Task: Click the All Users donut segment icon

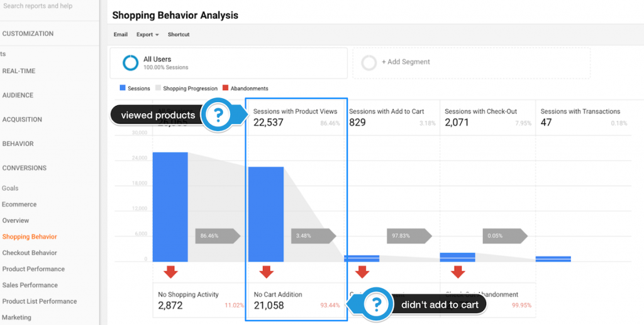Action: [x=130, y=63]
